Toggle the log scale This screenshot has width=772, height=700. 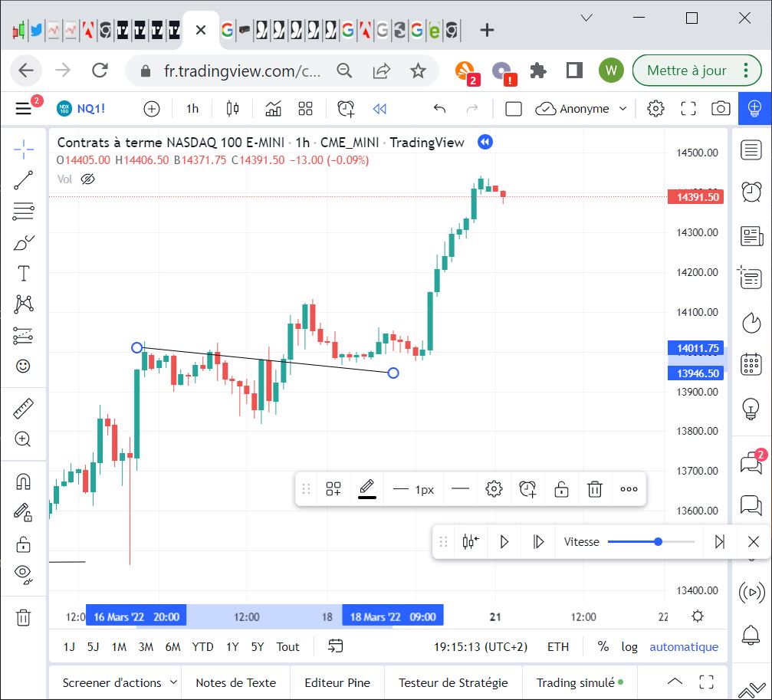(629, 647)
